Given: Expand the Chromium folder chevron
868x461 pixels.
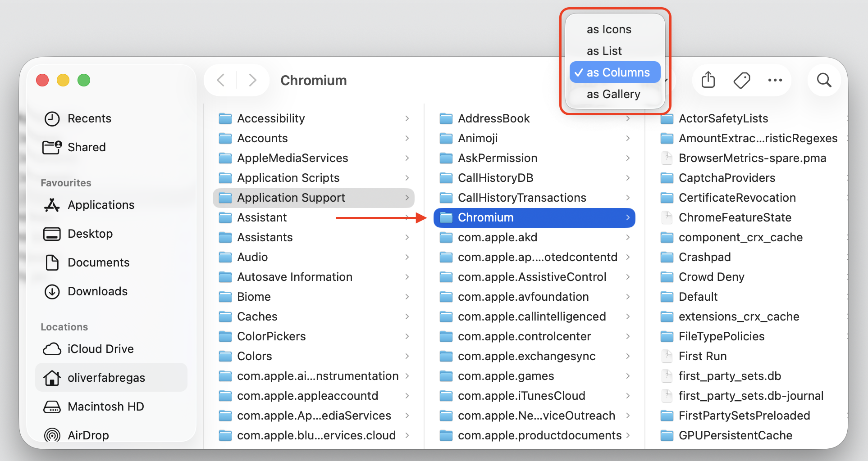Looking at the screenshot, I should pyautogui.click(x=628, y=217).
